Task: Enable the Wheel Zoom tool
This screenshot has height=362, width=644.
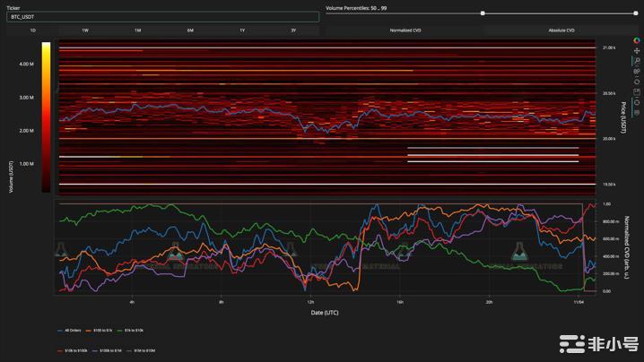Action: (636, 71)
